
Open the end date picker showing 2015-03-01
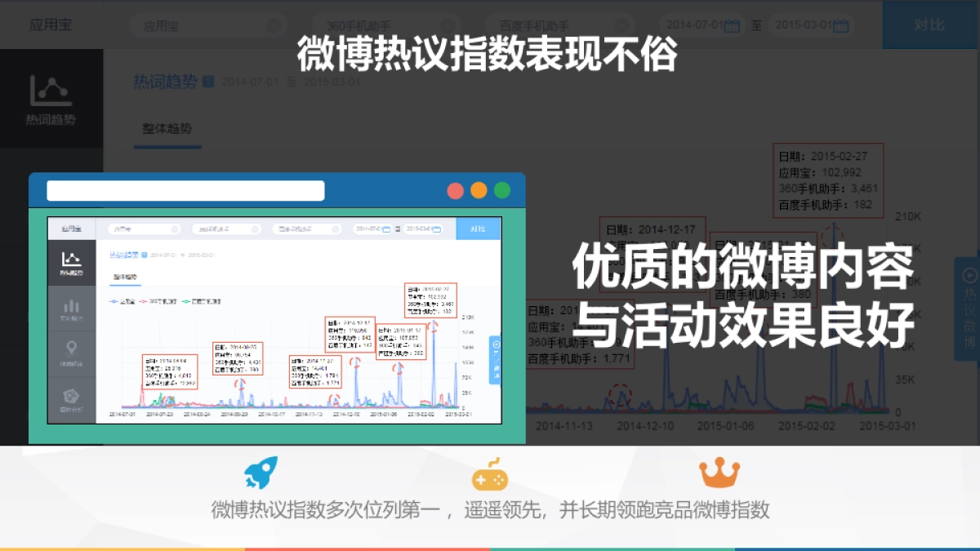click(808, 24)
